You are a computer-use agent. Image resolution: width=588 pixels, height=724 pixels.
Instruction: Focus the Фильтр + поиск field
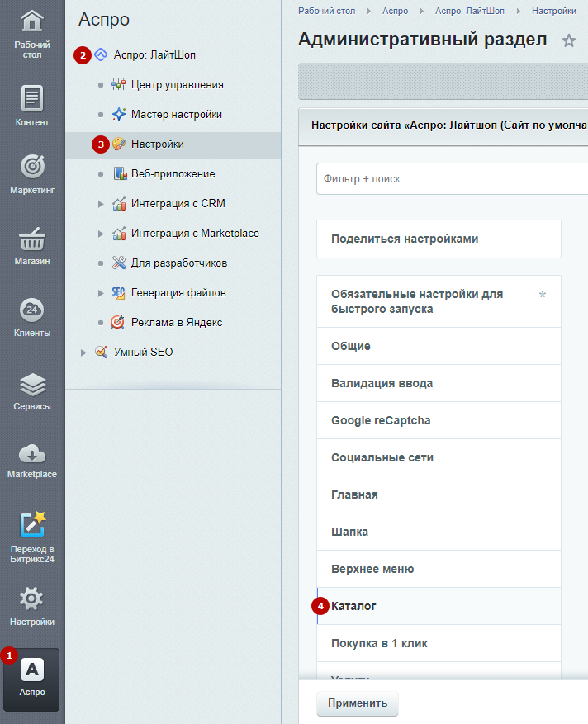point(453,178)
